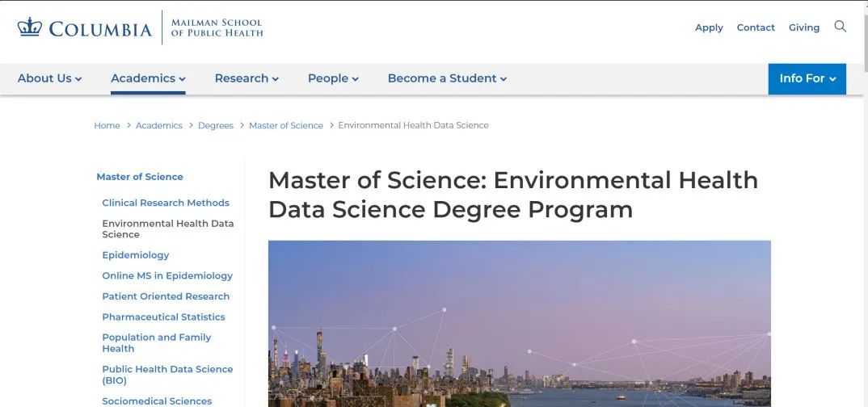Click the city skyline hero image
Viewport: 868px width, 407px height.
(519, 323)
